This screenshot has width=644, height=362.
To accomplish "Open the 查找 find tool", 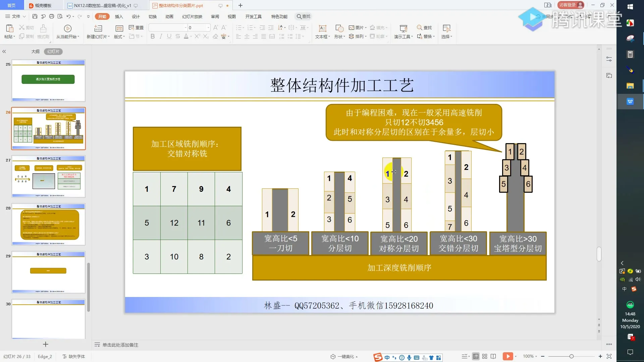I will click(424, 27).
